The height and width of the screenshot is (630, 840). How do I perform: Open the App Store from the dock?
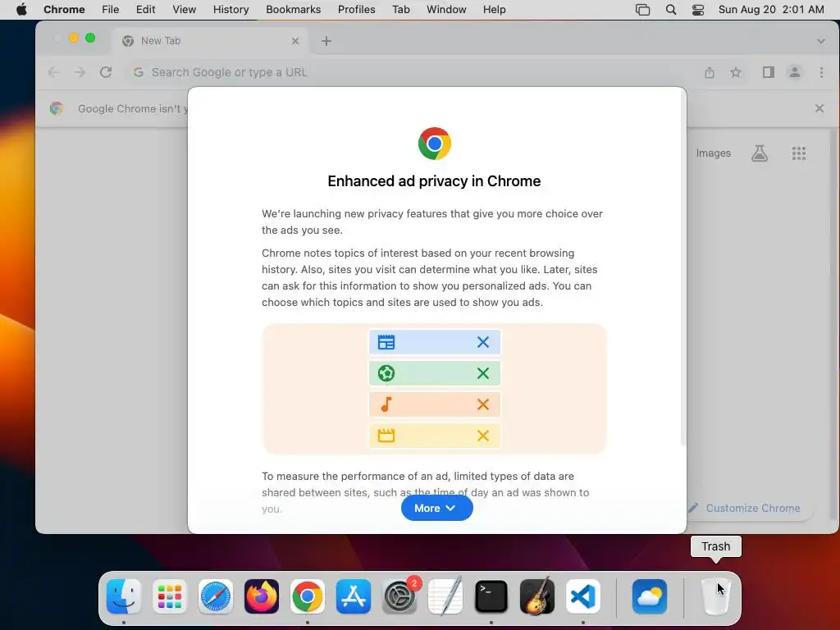click(x=354, y=596)
